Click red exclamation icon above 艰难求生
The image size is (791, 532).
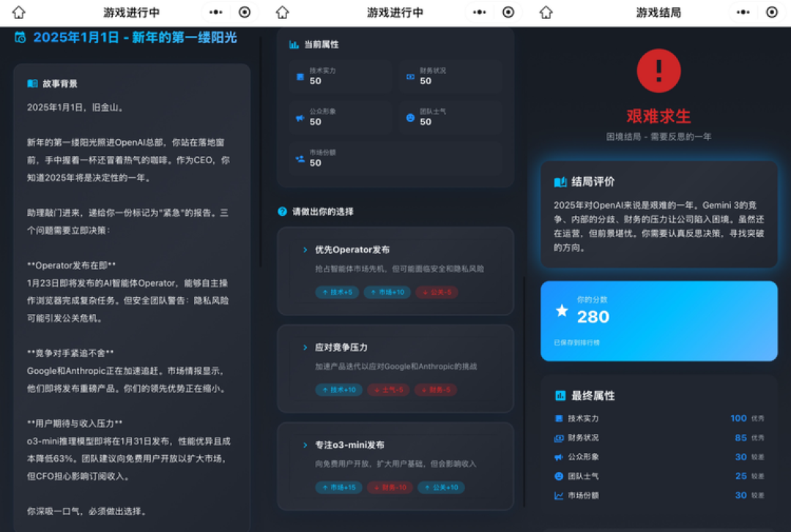coord(659,70)
